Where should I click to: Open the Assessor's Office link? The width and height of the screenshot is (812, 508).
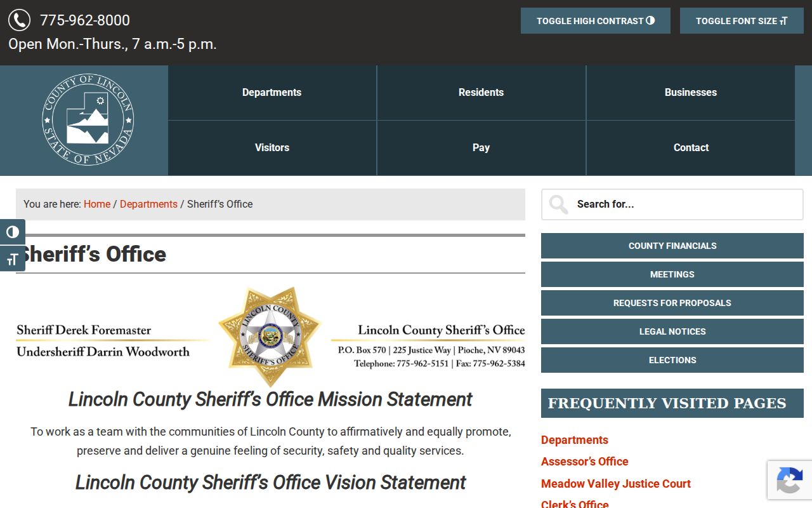point(585,462)
